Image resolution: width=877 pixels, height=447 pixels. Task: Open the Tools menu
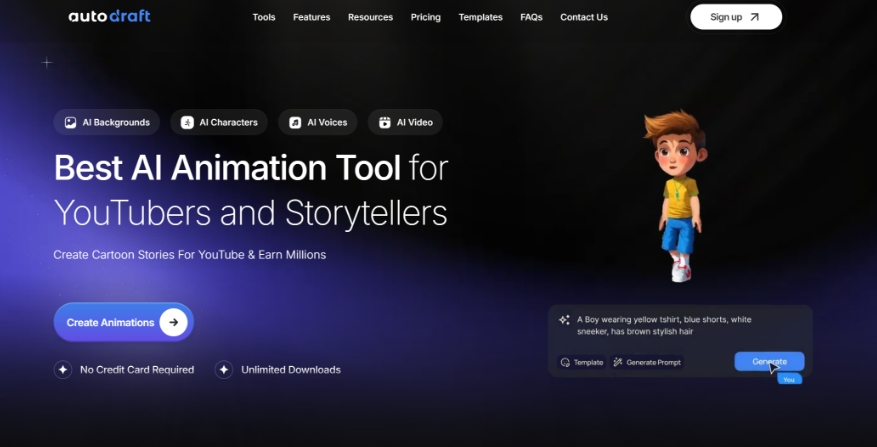tap(264, 17)
